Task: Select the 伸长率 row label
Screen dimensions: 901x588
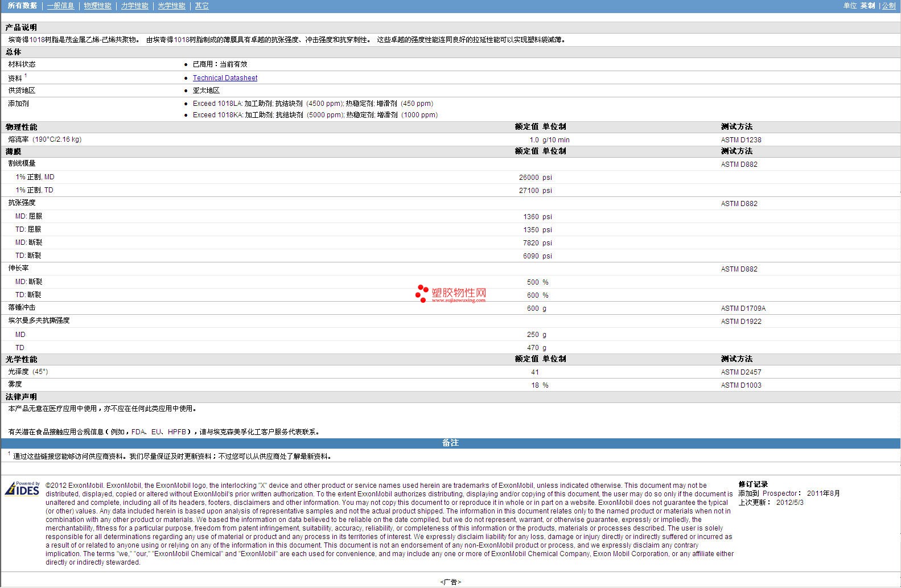Action: point(18,268)
